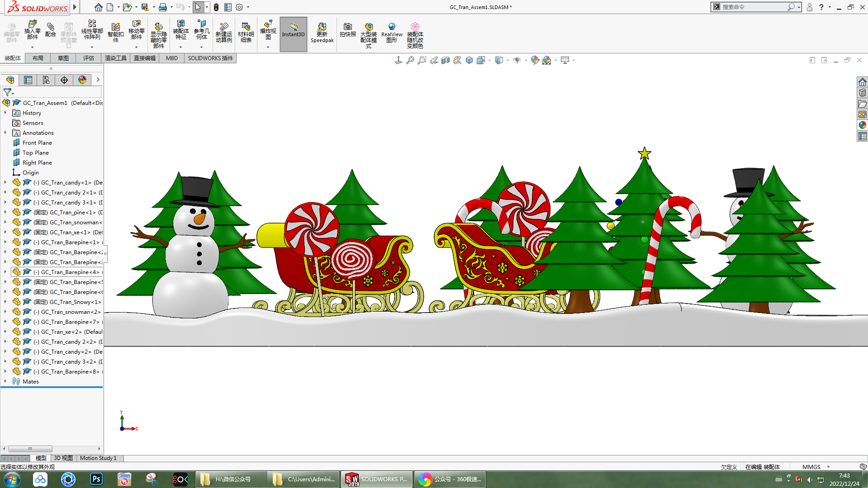Open the Motion Study 1 tab
The height and width of the screenshot is (488, 868).
click(98, 458)
